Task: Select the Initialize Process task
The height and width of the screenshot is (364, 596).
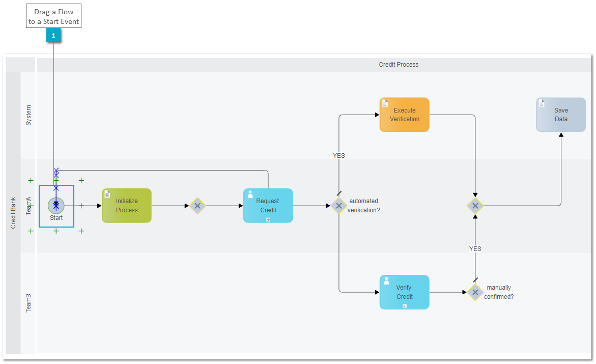Action: pyautogui.click(x=127, y=206)
